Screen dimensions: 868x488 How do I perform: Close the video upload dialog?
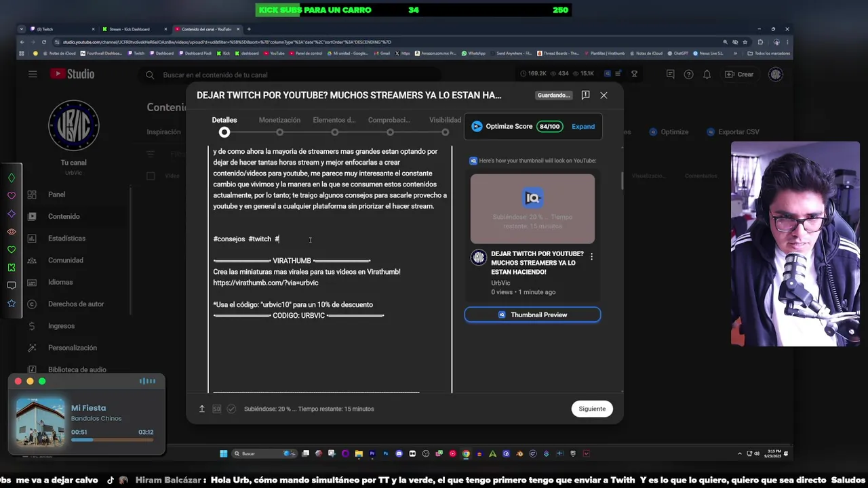tap(604, 96)
